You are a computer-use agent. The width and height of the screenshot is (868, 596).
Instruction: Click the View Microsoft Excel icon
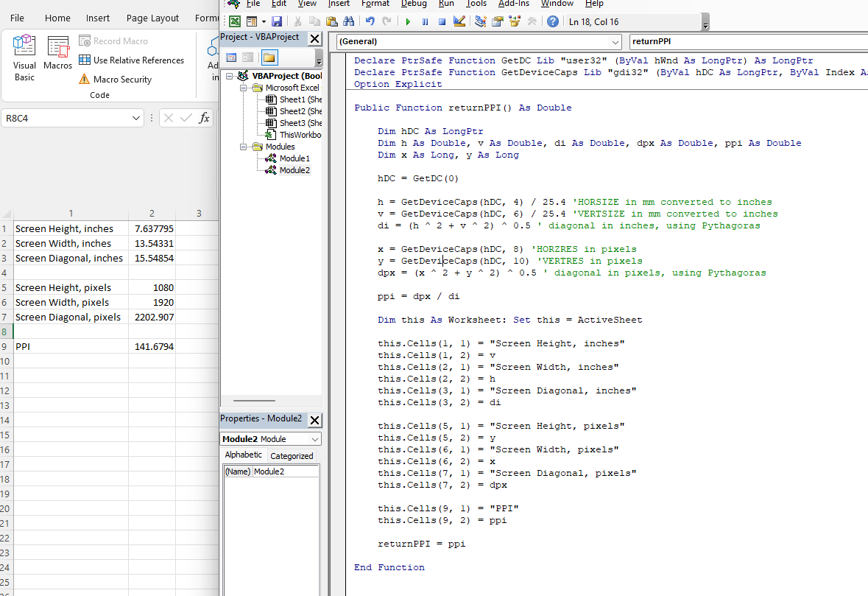235,21
